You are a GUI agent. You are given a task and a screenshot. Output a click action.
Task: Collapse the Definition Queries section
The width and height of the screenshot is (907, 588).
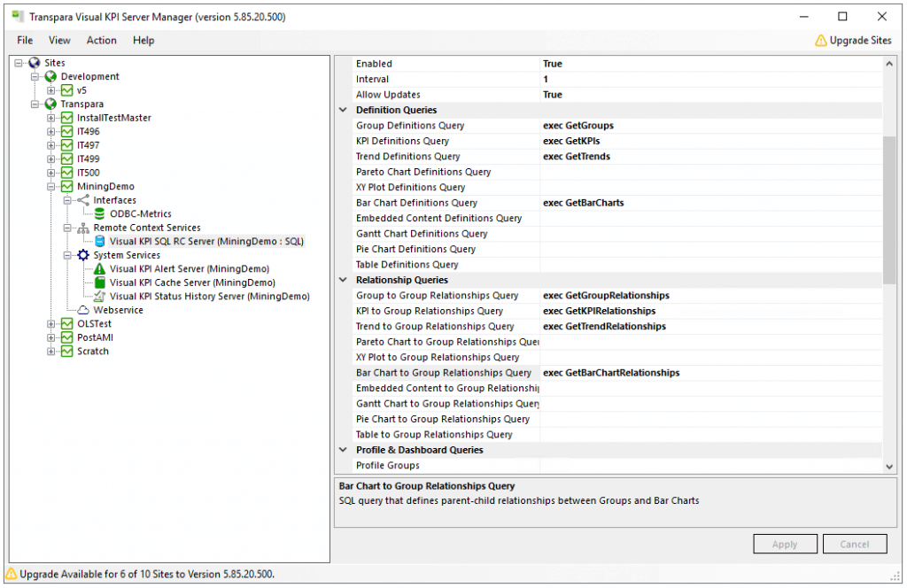click(x=343, y=110)
